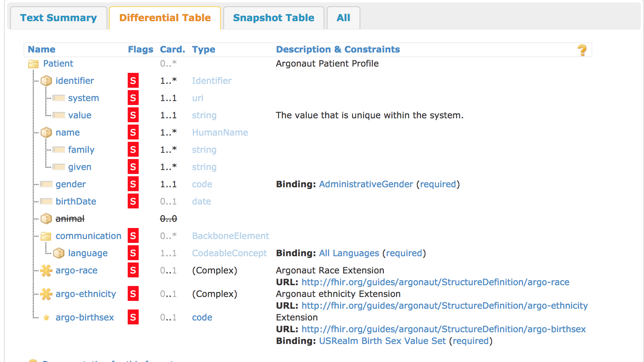This screenshot has height=362, width=644.
Task: Open USRealm Birth Sex Value Set link
Action: 382,341
